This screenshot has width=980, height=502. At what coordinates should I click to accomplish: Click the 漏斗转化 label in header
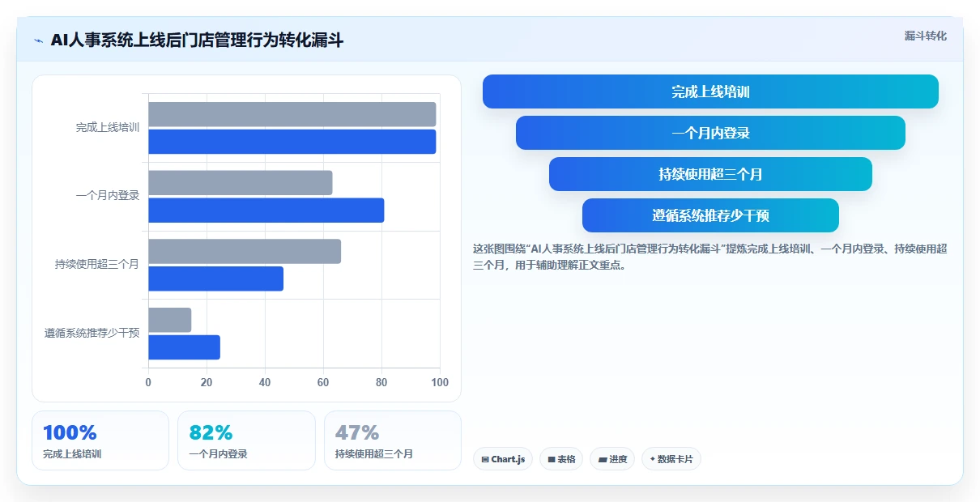click(925, 36)
